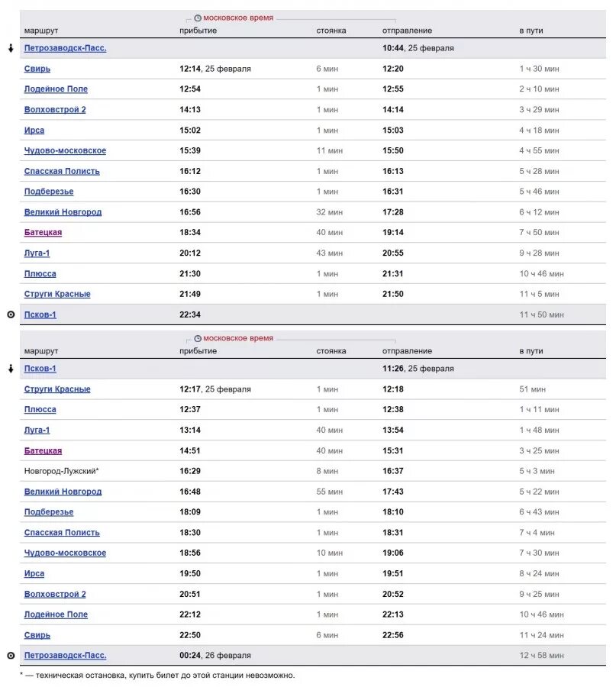
Task: Open Великий Новгород link with 55 min stop
Action: pyautogui.click(x=63, y=492)
